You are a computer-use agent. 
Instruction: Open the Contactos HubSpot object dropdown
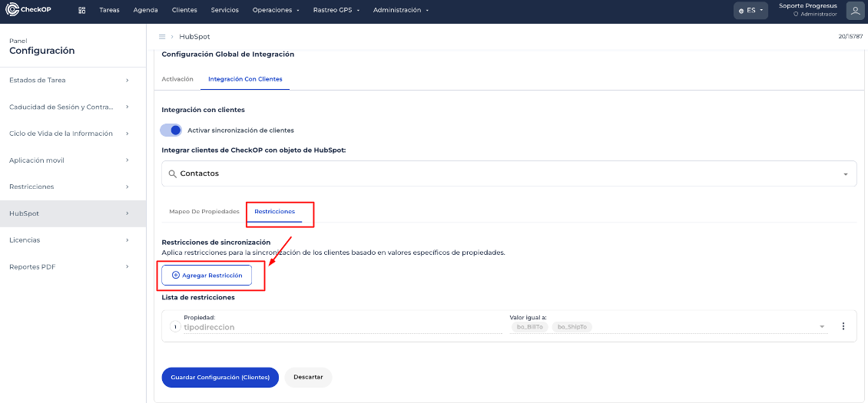click(509, 173)
